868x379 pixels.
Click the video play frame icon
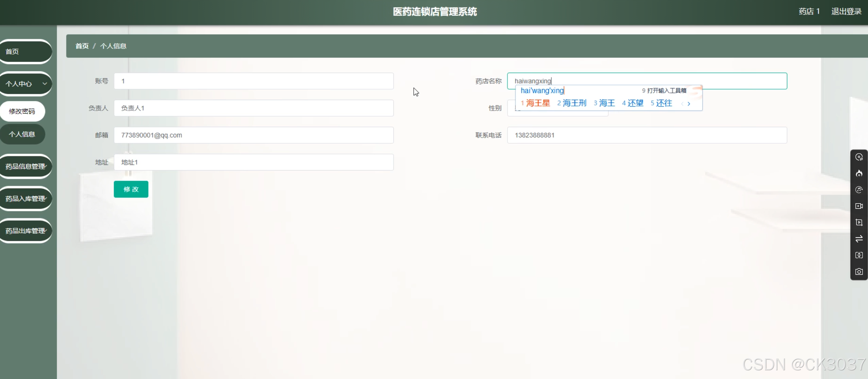coord(859,222)
